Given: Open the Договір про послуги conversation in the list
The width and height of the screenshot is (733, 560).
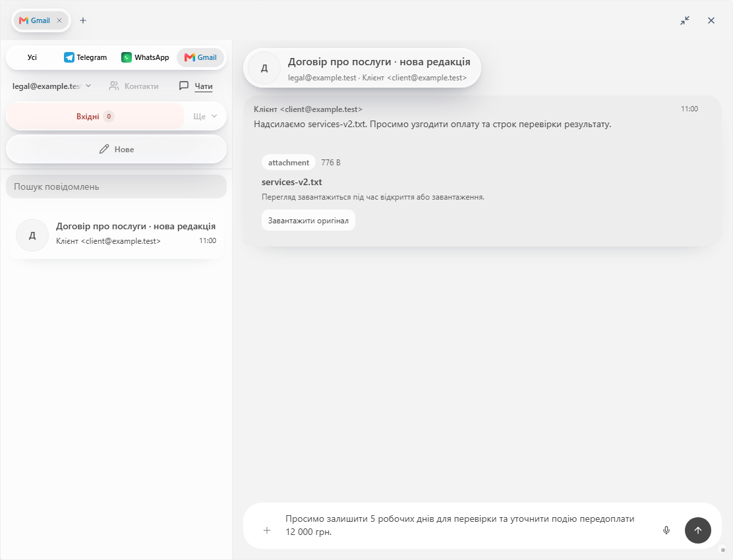Looking at the screenshot, I should [x=117, y=235].
